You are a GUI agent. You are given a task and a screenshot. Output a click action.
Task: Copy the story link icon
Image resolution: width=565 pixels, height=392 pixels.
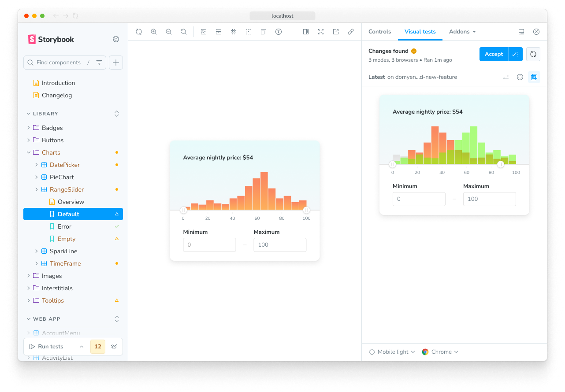coord(350,32)
